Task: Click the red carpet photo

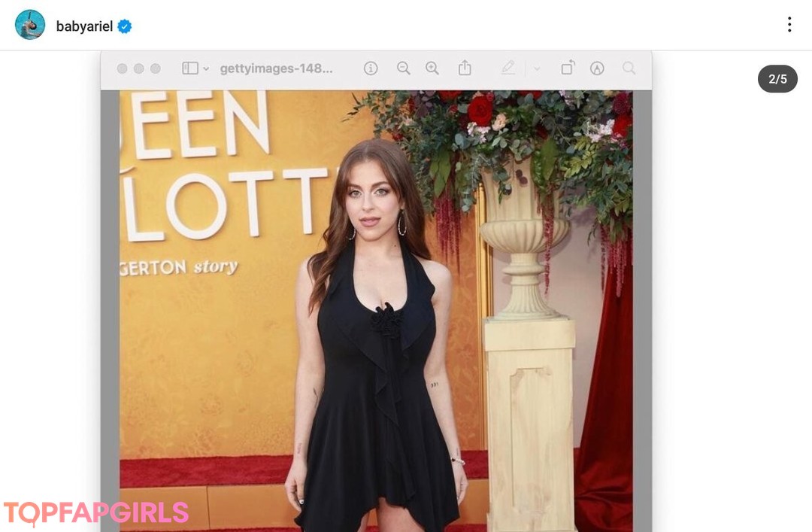Action: pos(376,309)
